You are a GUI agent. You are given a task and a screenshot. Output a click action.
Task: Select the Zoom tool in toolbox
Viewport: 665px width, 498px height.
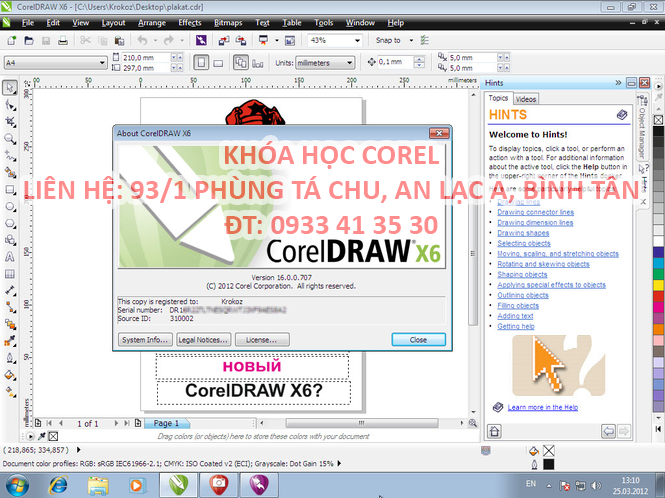[10, 139]
